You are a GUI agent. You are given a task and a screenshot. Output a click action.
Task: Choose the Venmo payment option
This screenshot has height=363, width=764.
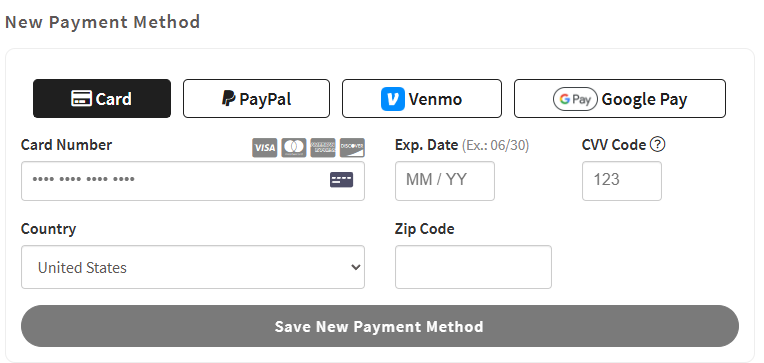(x=421, y=98)
